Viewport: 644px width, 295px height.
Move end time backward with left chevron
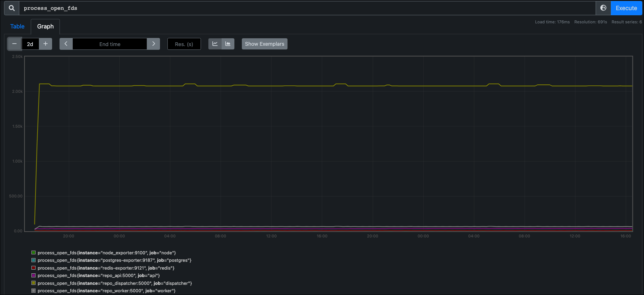[66, 44]
